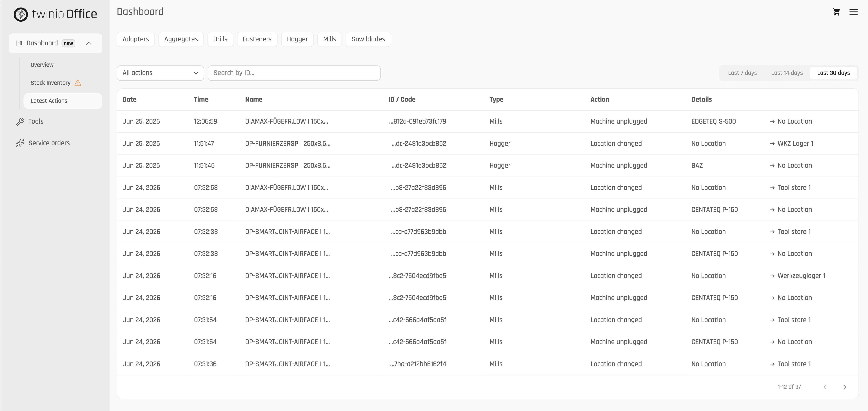
Task: Click the Tools wrench icon
Action: pyautogui.click(x=20, y=121)
